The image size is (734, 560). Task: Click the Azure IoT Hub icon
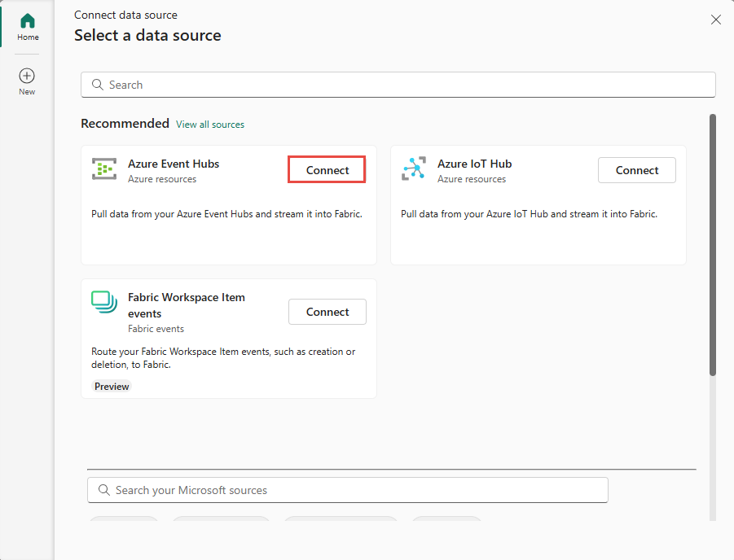point(414,169)
